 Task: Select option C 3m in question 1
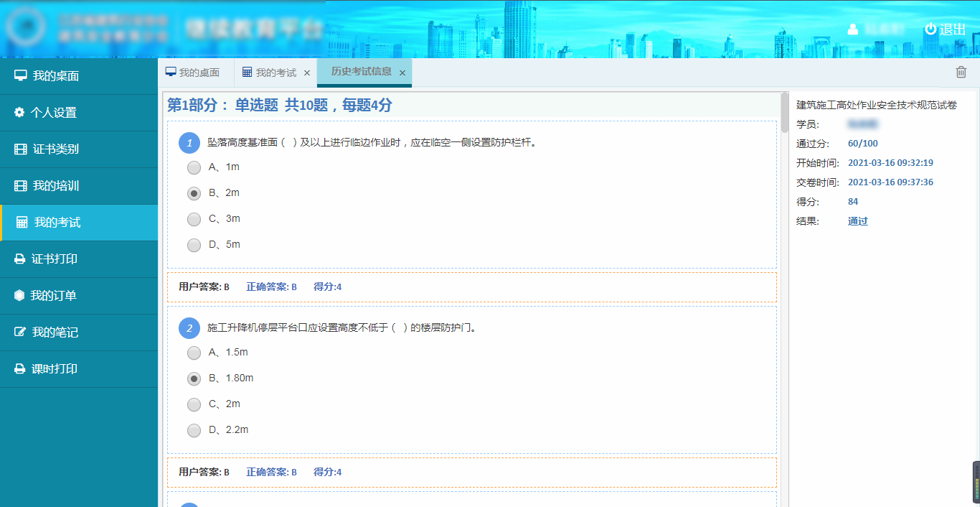pos(194,219)
